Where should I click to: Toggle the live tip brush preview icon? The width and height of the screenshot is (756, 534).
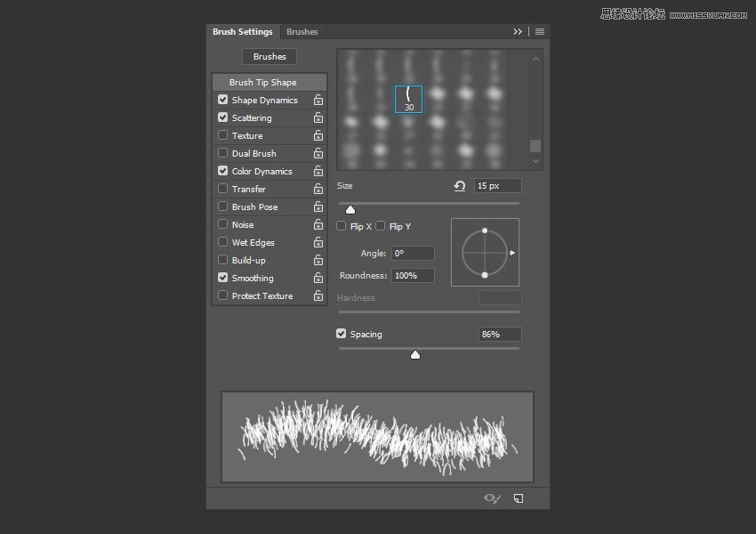click(x=492, y=498)
